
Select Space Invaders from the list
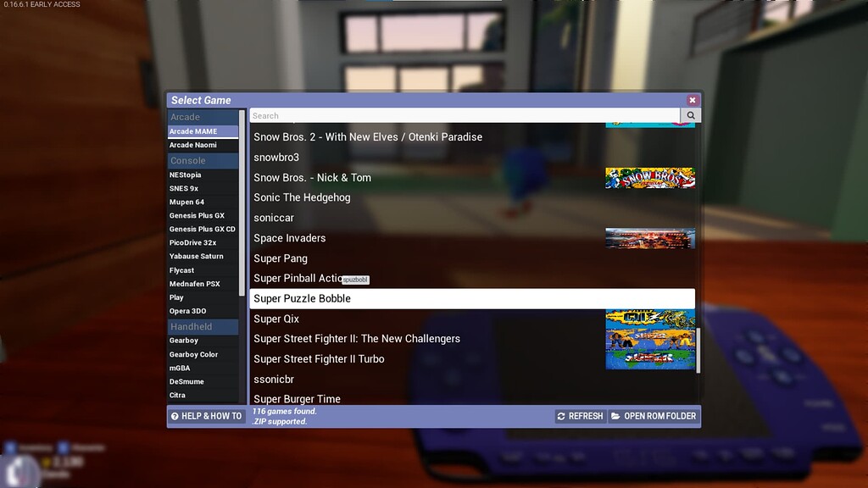[290, 238]
